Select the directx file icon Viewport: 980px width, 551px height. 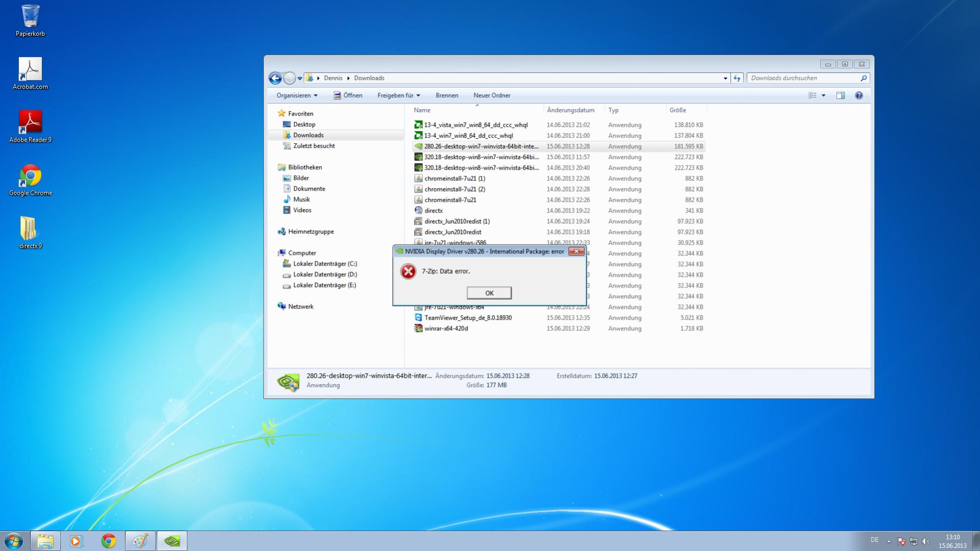(418, 210)
